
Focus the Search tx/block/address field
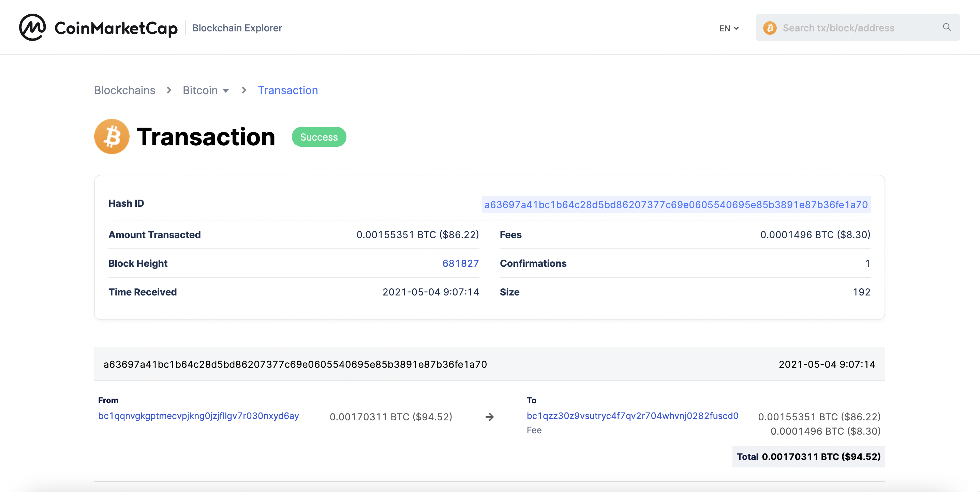point(858,28)
